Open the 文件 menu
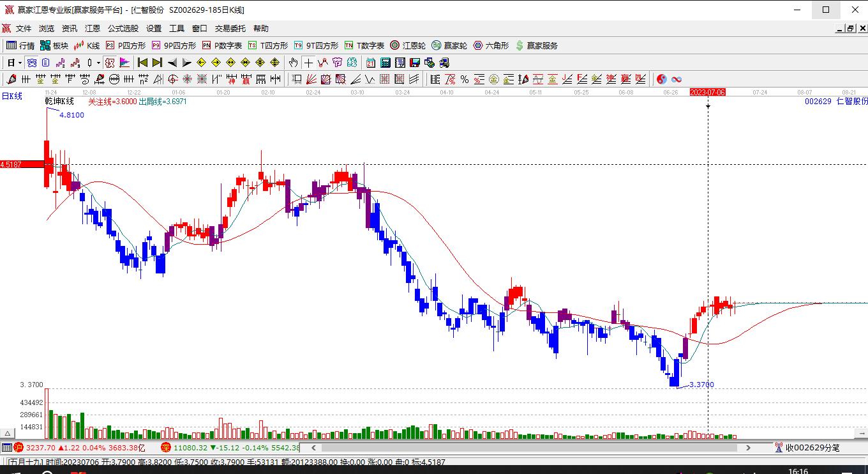The width and height of the screenshot is (868, 474). tap(24, 28)
